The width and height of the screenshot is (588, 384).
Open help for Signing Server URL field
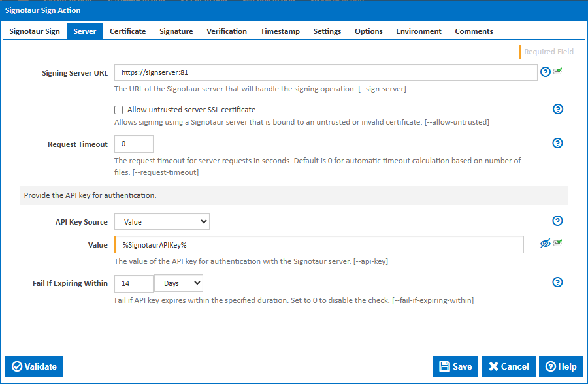pos(545,72)
